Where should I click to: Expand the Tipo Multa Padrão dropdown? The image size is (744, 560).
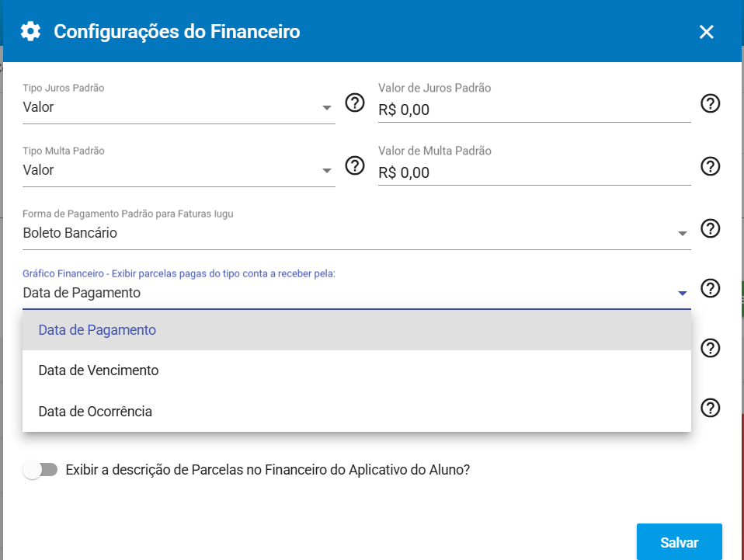[x=327, y=171]
